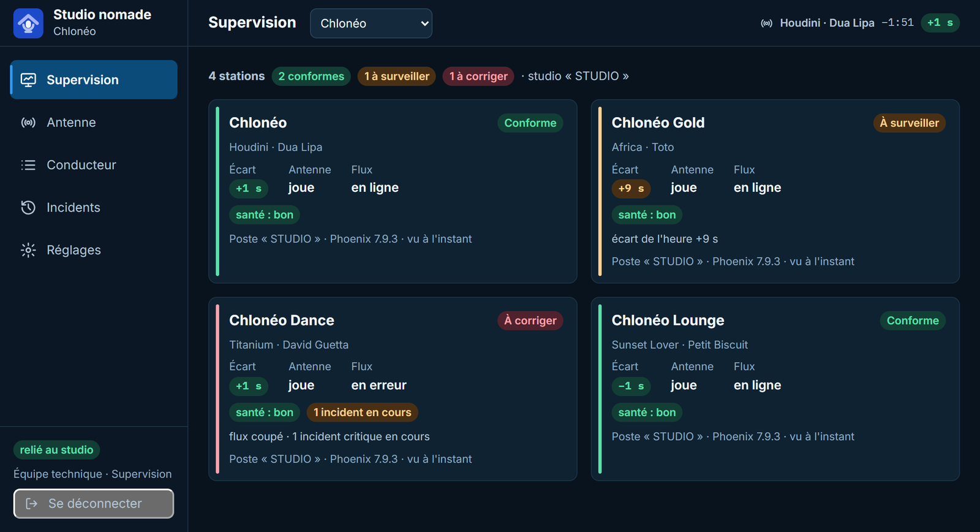Select the '1 à surveiller' filter badge

[x=397, y=77]
